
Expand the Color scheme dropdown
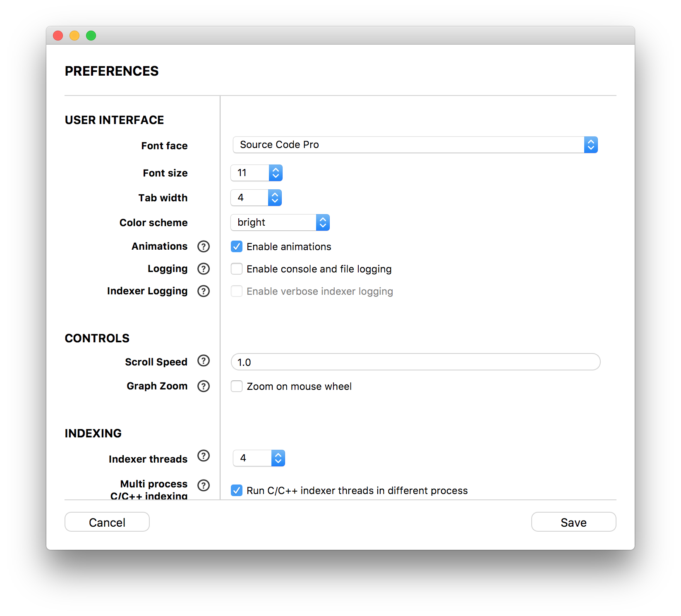[x=280, y=222]
